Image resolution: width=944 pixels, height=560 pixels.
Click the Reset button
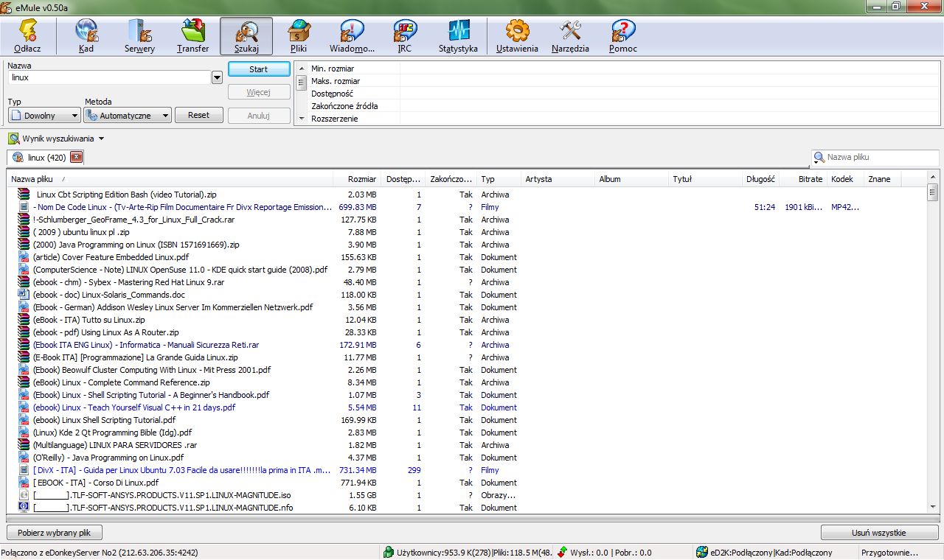pyautogui.click(x=199, y=115)
